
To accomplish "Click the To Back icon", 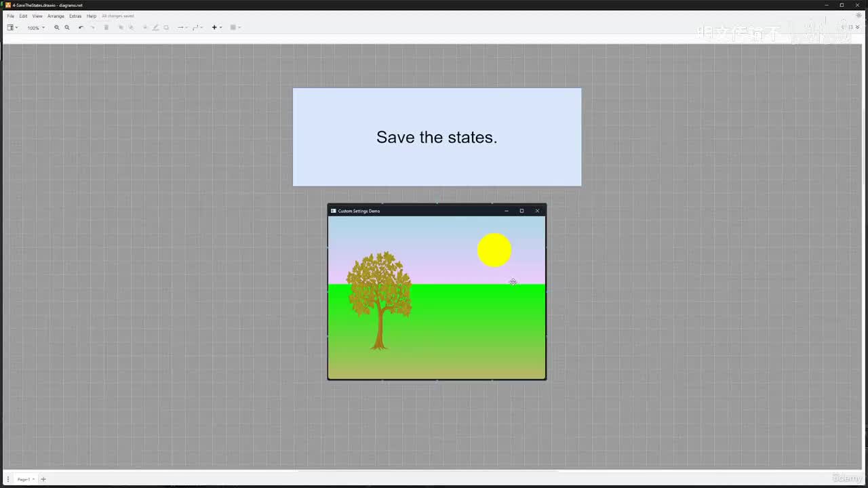I will click(131, 28).
